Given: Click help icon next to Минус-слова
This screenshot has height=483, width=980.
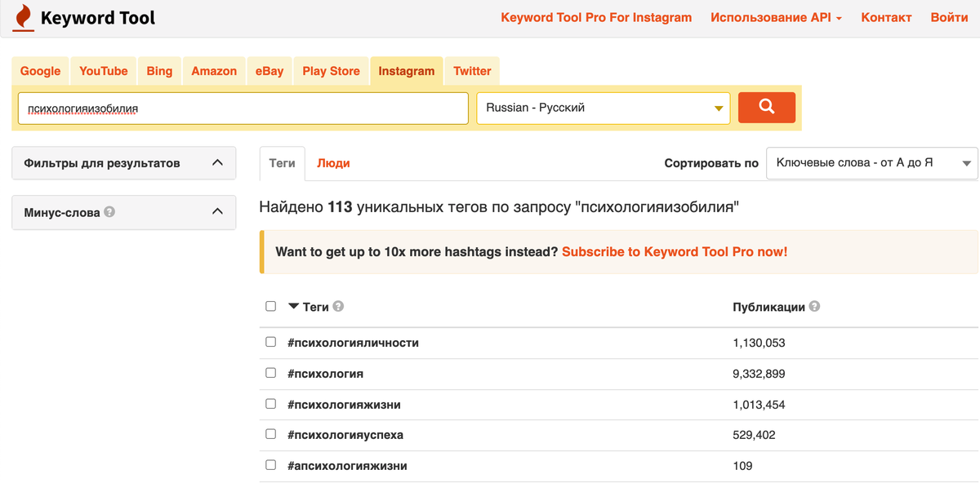Looking at the screenshot, I should pyautogui.click(x=109, y=211).
